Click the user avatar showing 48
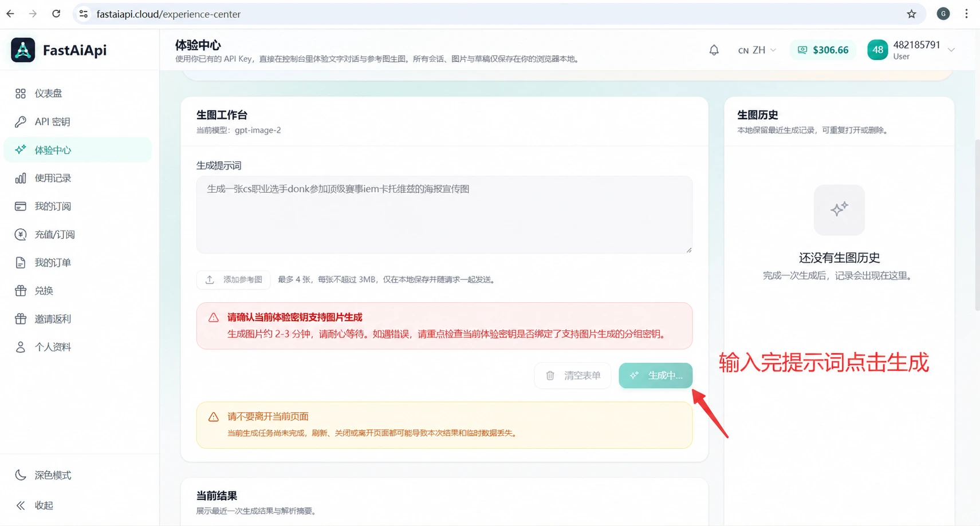The width and height of the screenshot is (980, 526). pos(877,50)
